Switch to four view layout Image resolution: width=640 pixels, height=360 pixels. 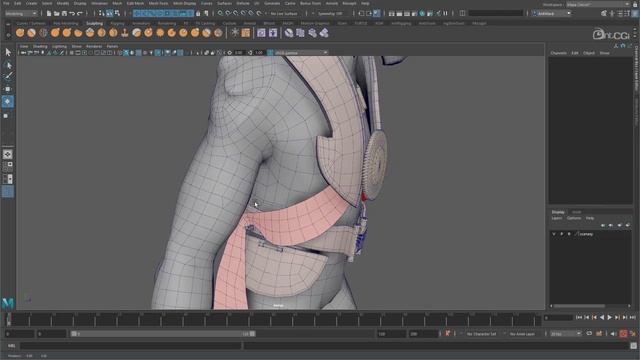pos(8,166)
